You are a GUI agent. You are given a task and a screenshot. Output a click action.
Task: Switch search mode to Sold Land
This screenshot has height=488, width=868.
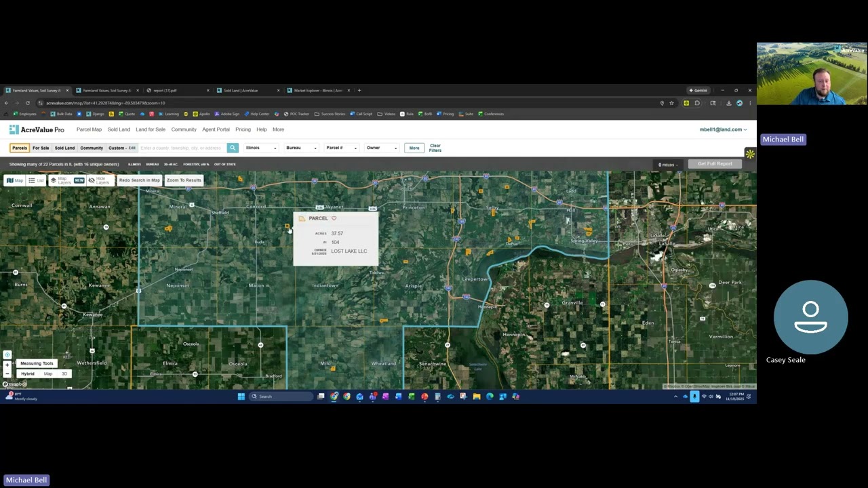(x=64, y=148)
